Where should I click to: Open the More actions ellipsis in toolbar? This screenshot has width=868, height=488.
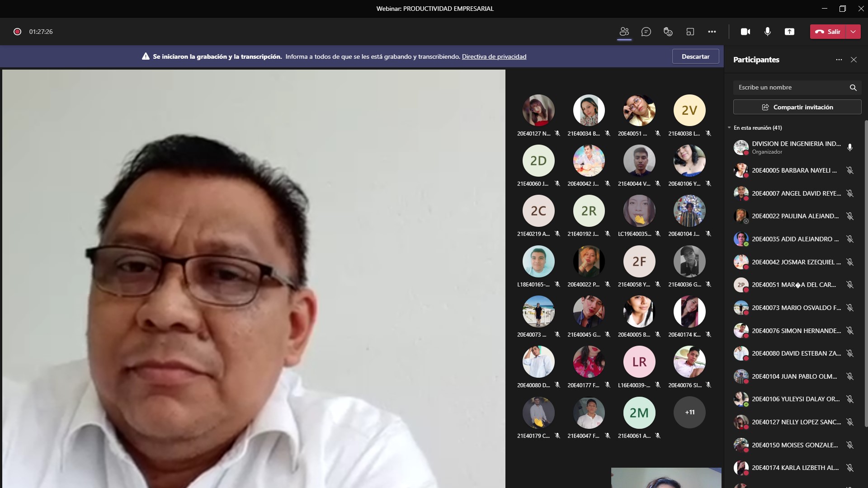(x=712, y=32)
